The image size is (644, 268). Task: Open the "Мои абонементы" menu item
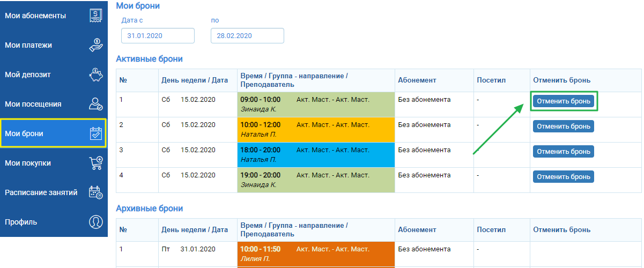click(x=35, y=16)
